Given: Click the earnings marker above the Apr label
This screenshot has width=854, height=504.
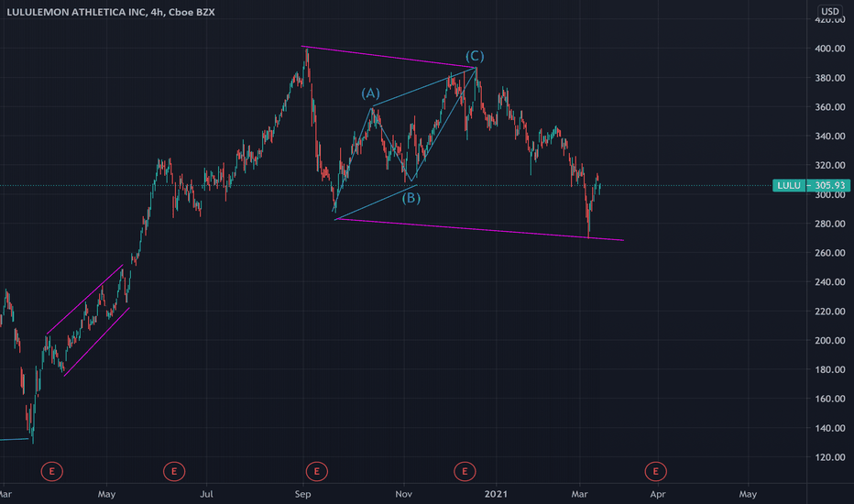Looking at the screenshot, I should point(655,471).
